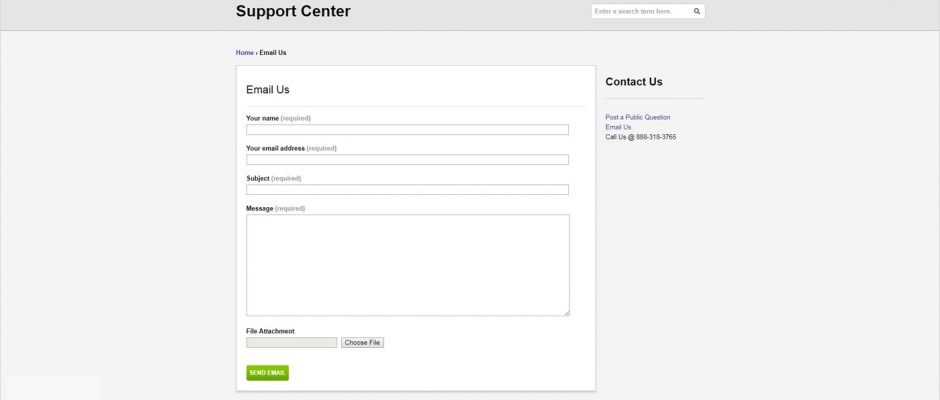Select the Your email address field
Image resolution: width=940 pixels, height=400 pixels.
407,160
